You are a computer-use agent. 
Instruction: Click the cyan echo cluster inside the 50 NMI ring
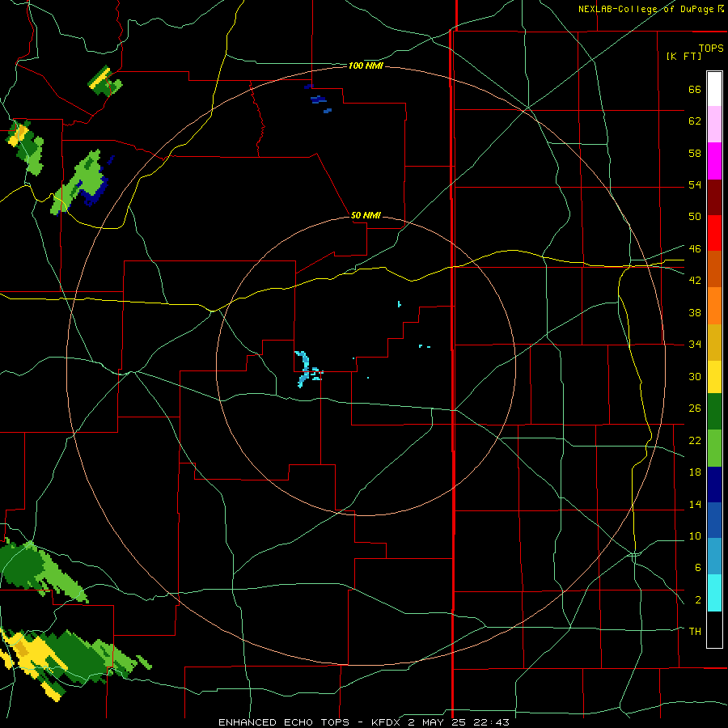[307, 369]
